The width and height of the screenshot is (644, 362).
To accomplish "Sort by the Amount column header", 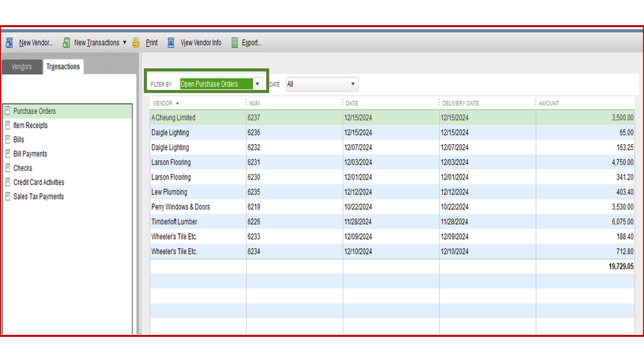I will tap(549, 103).
